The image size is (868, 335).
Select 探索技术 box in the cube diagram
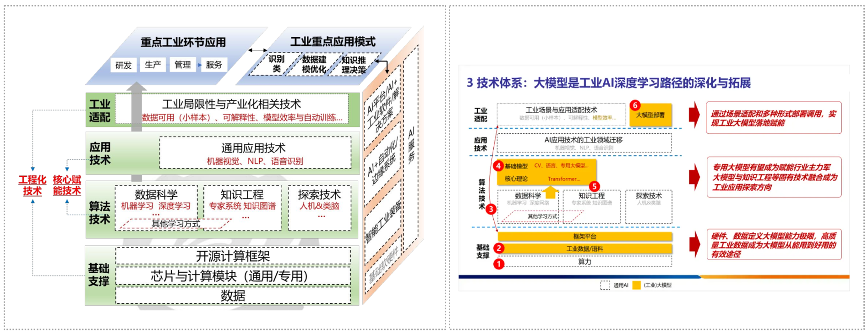[320, 208]
